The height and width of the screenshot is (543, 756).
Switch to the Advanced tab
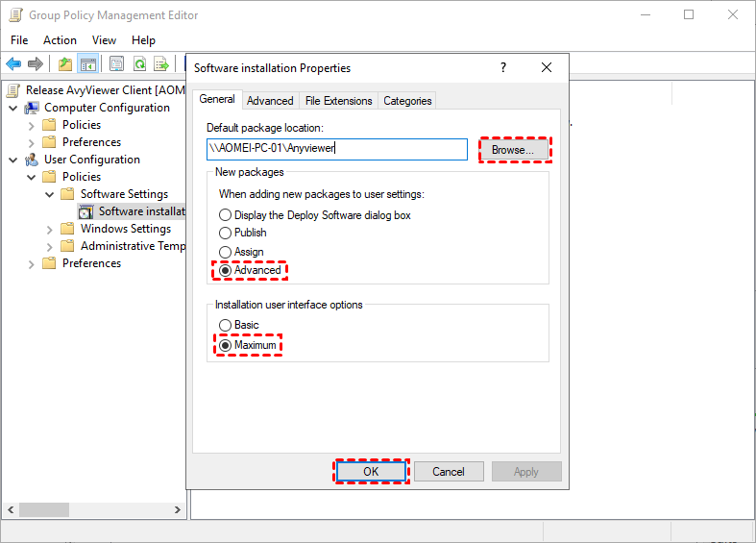coord(270,101)
